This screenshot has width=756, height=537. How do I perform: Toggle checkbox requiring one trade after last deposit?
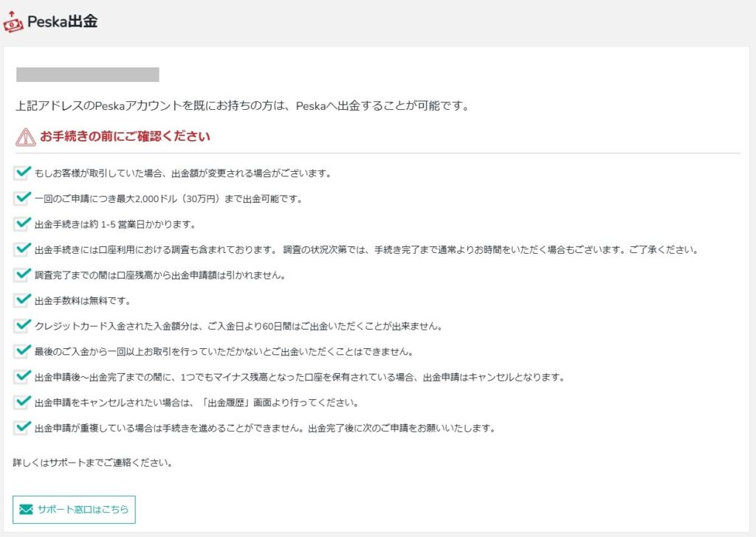coord(21,351)
